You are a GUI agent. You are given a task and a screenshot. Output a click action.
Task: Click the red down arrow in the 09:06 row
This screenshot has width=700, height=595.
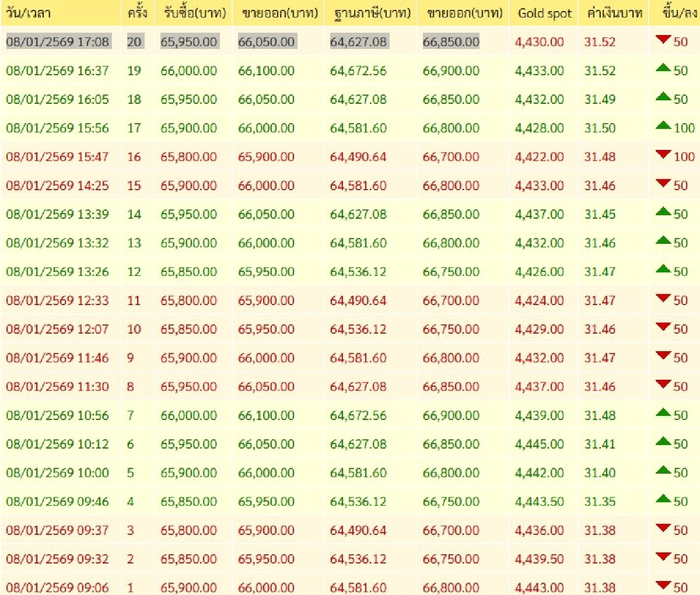[663, 585]
